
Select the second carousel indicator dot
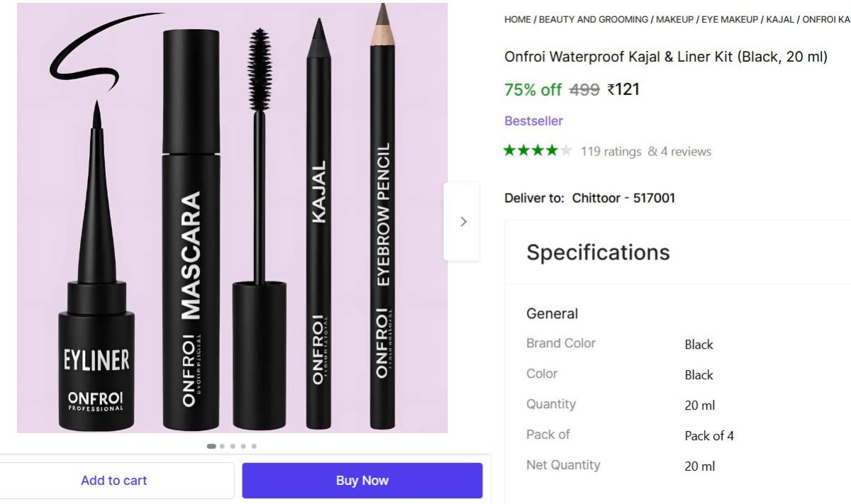[x=223, y=446]
